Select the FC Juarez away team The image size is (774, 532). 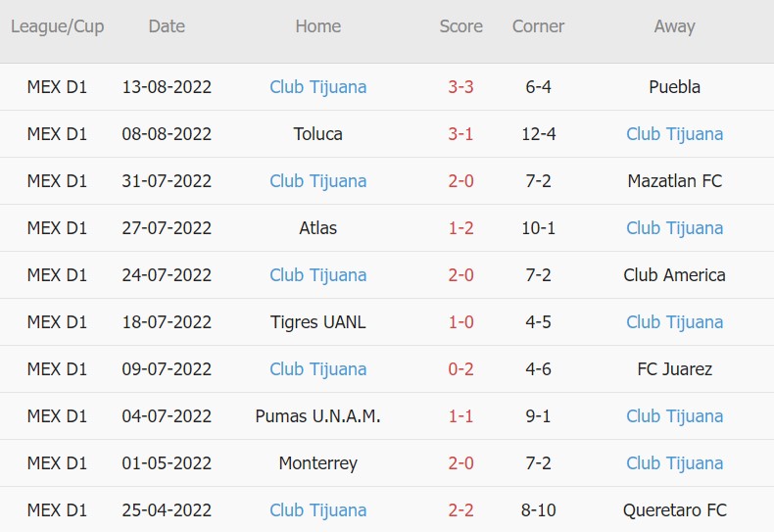(674, 369)
